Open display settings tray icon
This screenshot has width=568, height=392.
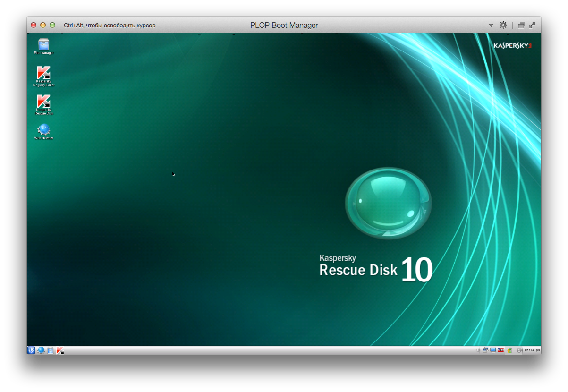pyautogui.click(x=493, y=350)
